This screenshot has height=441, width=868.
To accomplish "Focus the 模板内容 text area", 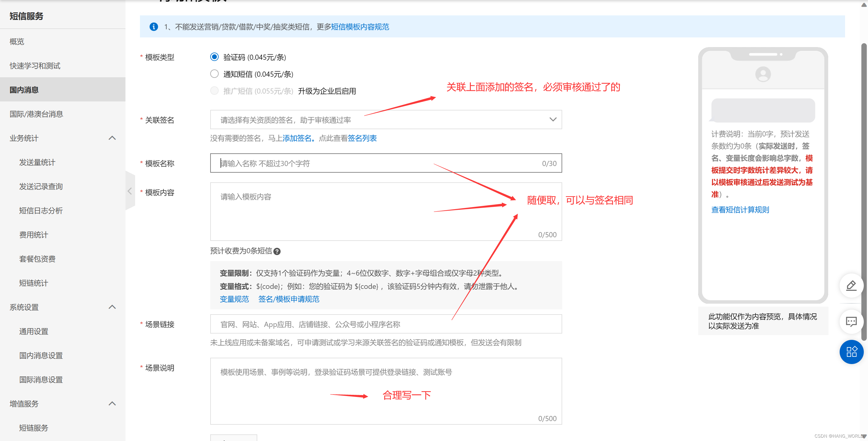I will pos(386,211).
